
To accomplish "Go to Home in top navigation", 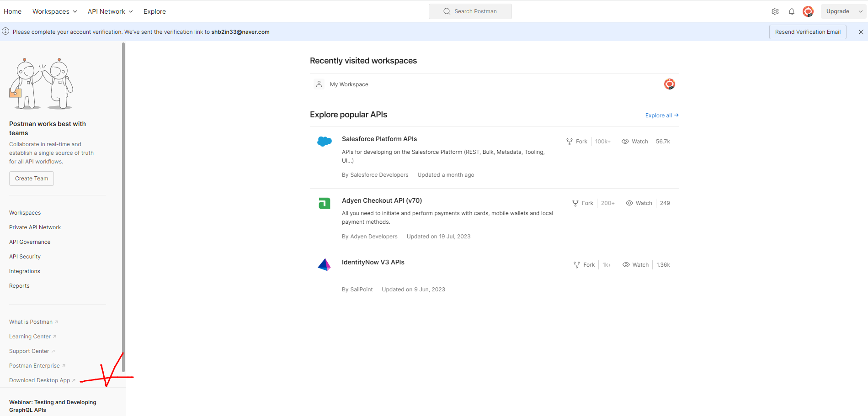I will point(13,11).
